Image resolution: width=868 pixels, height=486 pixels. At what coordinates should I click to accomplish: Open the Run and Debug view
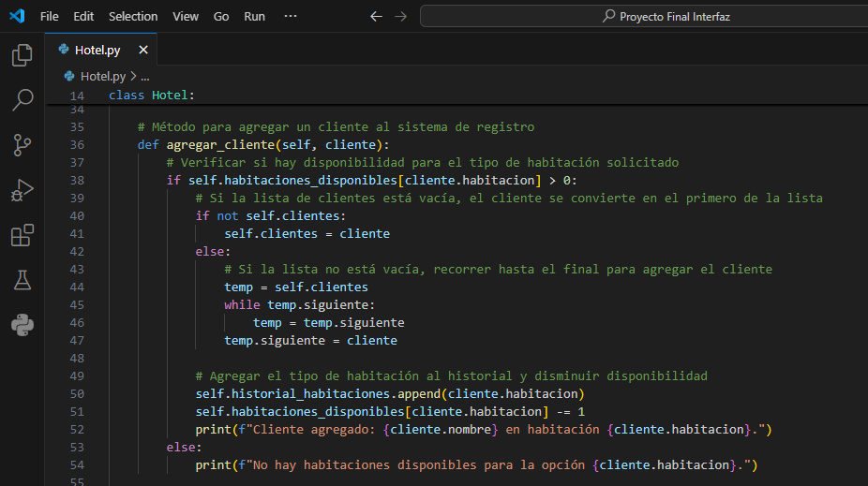tap(22, 190)
